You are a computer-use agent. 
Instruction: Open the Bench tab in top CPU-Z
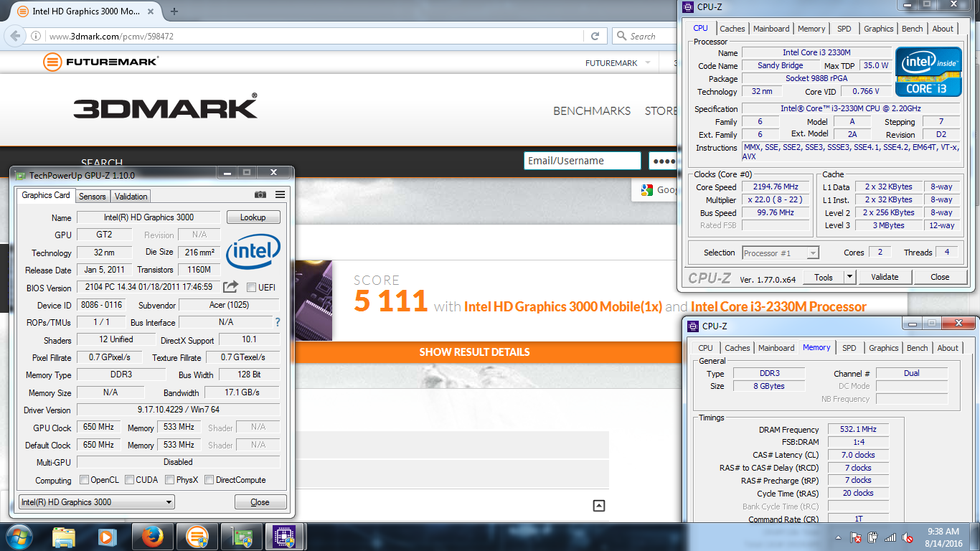point(913,29)
